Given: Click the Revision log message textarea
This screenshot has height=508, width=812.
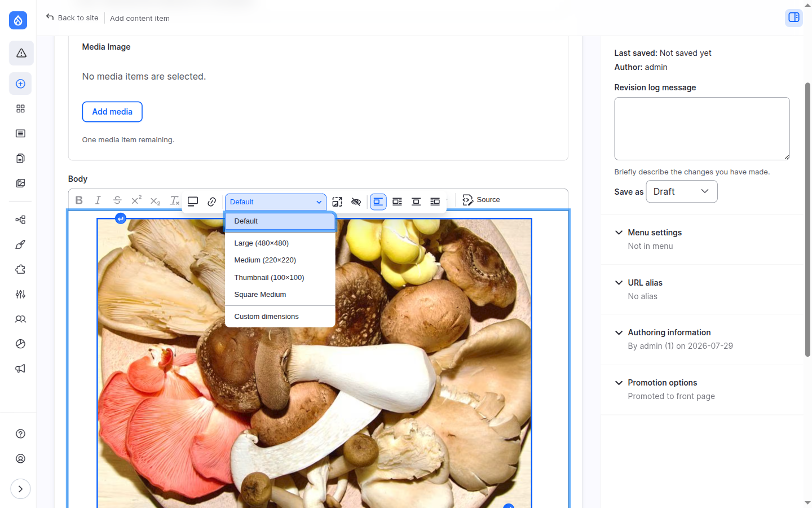Looking at the screenshot, I should click(x=702, y=129).
